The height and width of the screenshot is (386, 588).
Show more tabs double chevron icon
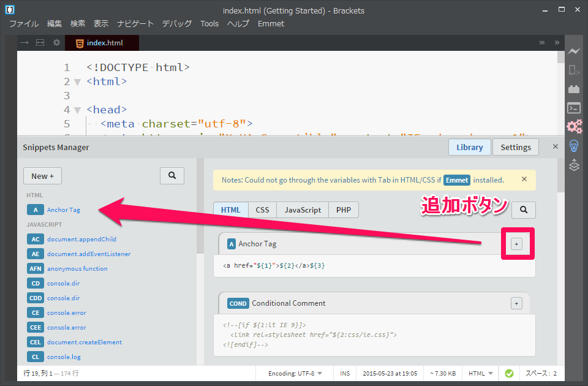pos(557,43)
